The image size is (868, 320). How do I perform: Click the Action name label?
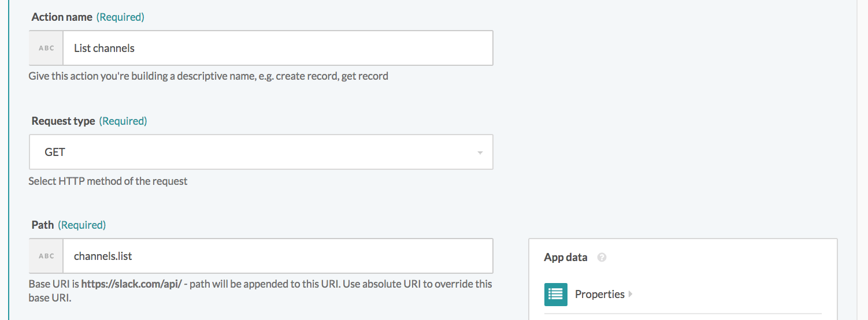tap(62, 17)
